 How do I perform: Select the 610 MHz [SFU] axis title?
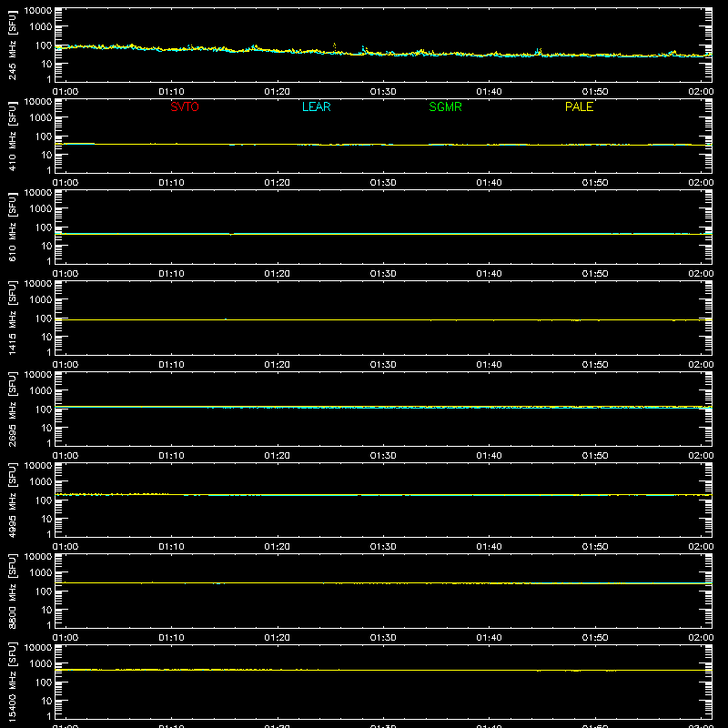(x=12, y=227)
